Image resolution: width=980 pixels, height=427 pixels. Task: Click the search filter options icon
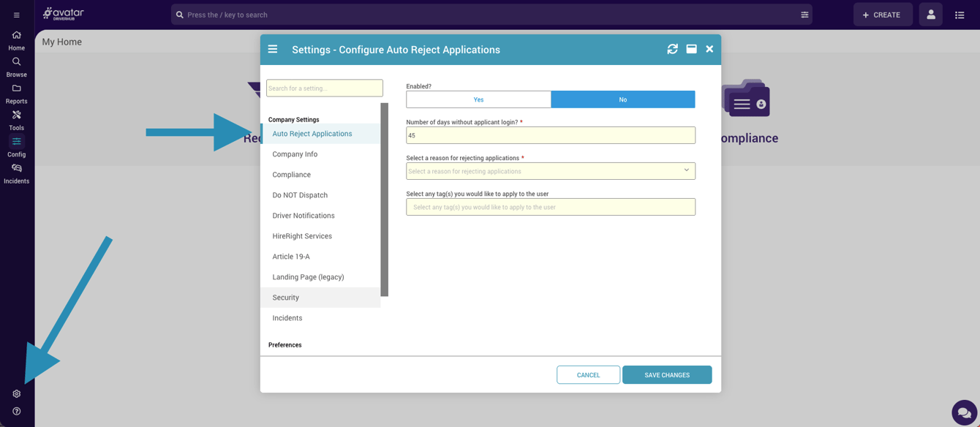coord(804,15)
